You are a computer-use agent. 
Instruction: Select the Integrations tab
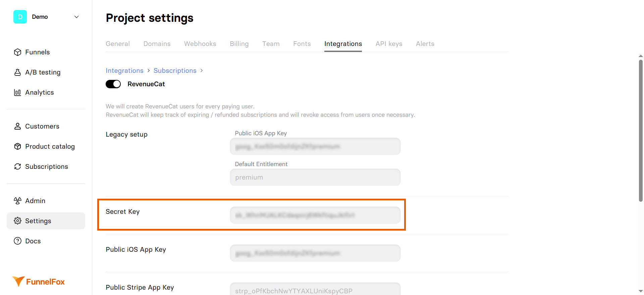pos(343,44)
